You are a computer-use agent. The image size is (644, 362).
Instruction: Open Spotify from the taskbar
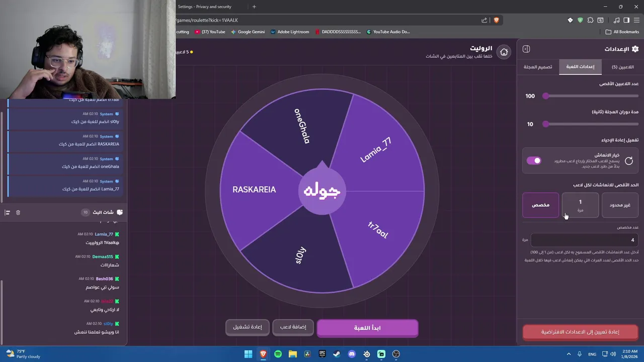pos(278,354)
